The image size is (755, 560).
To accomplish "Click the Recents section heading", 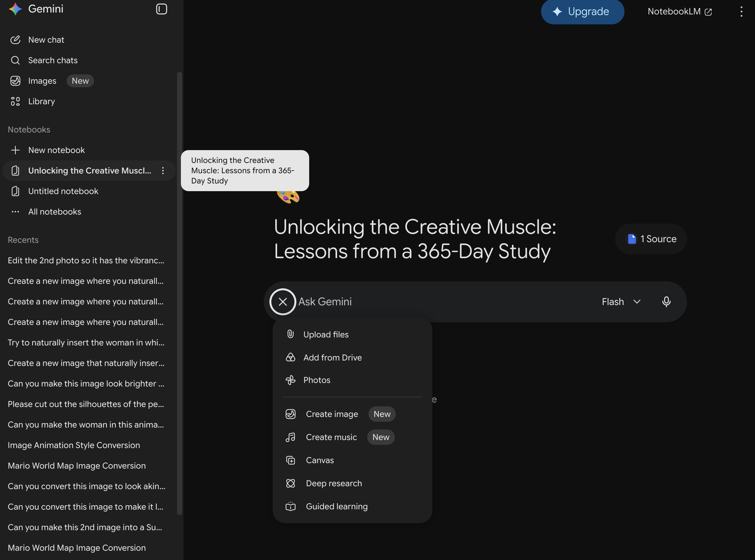I will (x=23, y=240).
